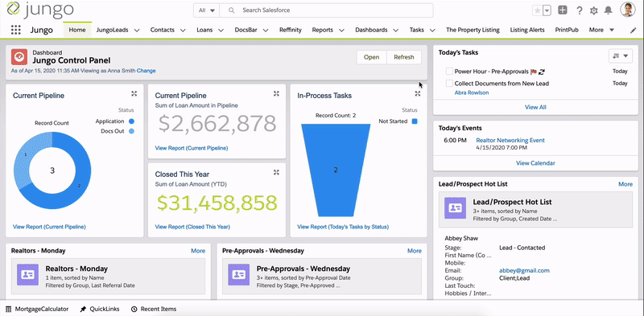The width and height of the screenshot is (644, 316).
Task: Click the Lead/Prospect Hot List icon
Action: coord(455,207)
